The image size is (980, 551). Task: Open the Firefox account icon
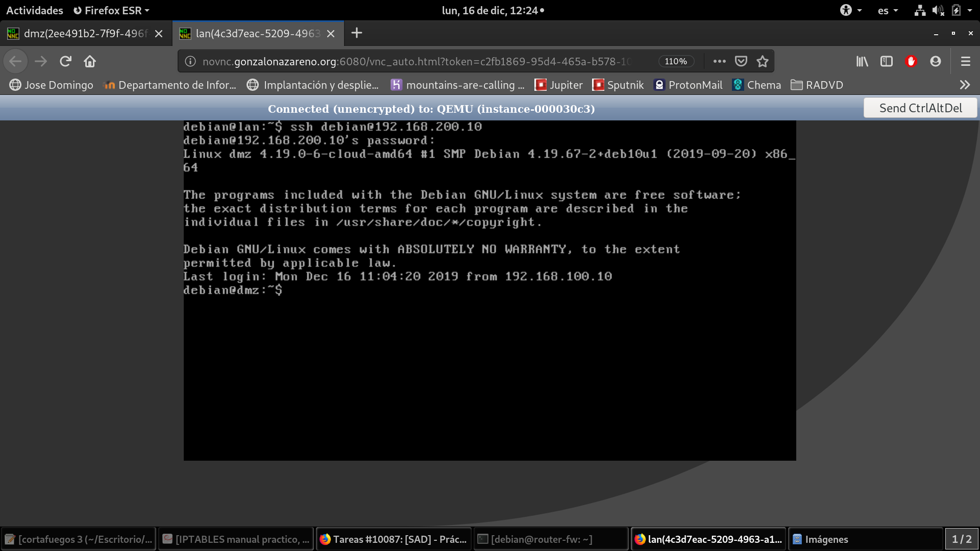tap(935, 61)
